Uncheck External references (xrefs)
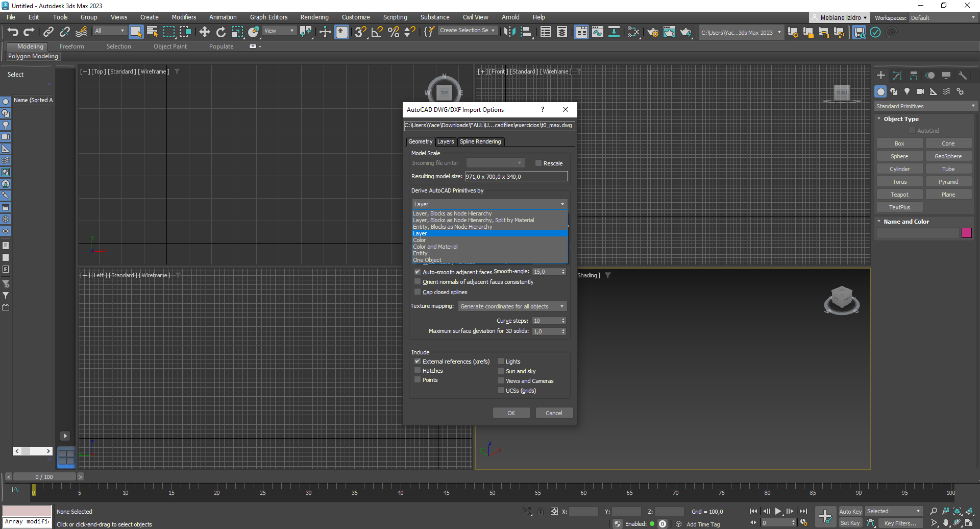 tap(418, 362)
